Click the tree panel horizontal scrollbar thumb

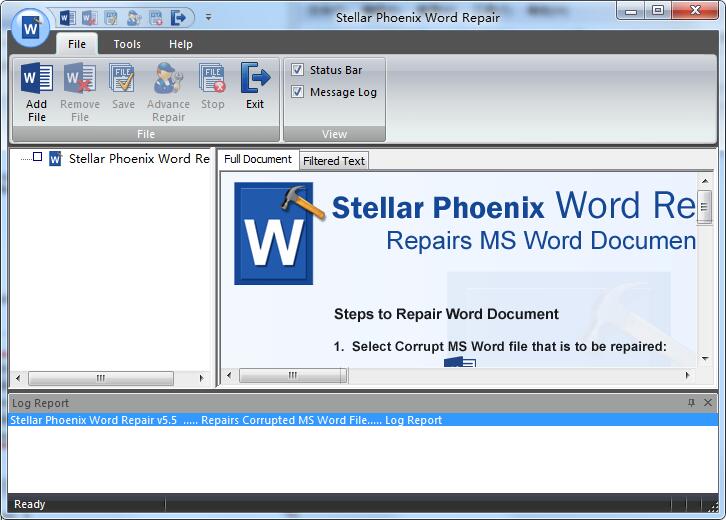point(100,378)
